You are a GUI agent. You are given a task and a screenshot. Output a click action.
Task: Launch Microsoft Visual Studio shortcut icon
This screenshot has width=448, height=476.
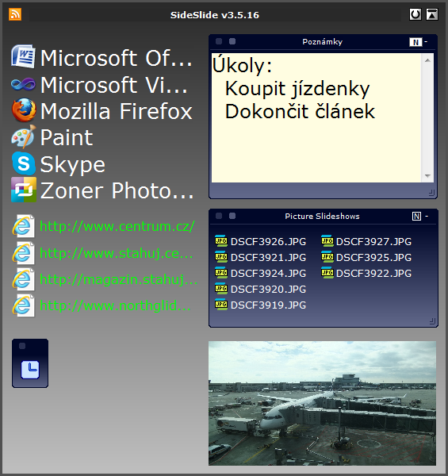point(23,84)
